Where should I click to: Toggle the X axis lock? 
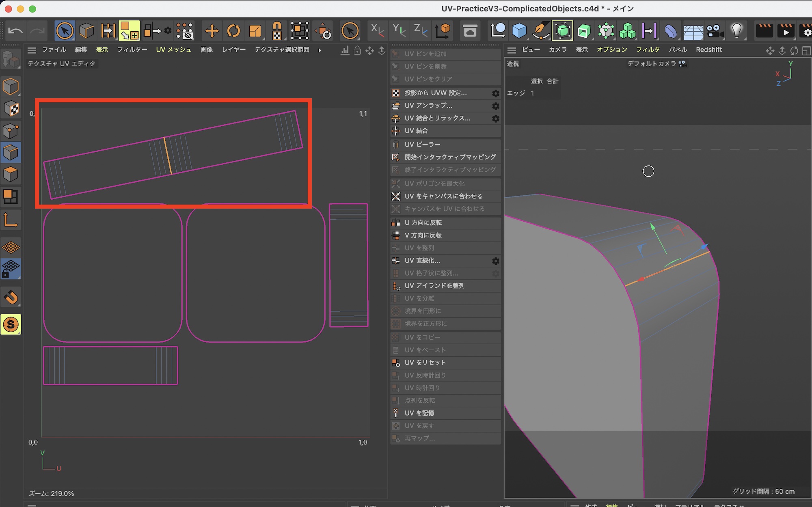377,31
